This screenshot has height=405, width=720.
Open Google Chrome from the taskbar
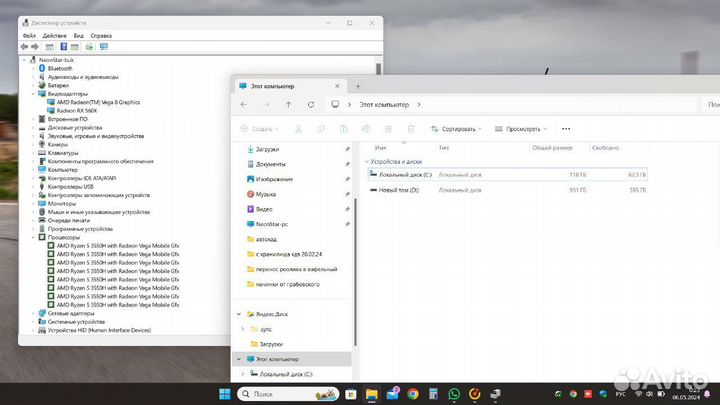(413, 394)
